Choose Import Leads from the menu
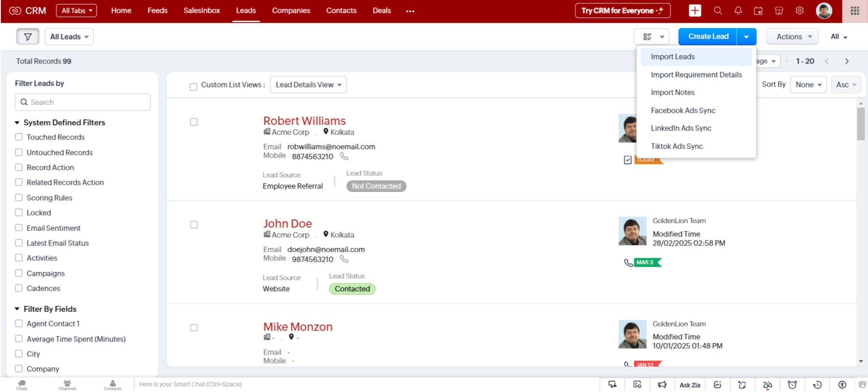Image resolution: width=868 pixels, height=392 pixels. click(x=672, y=56)
